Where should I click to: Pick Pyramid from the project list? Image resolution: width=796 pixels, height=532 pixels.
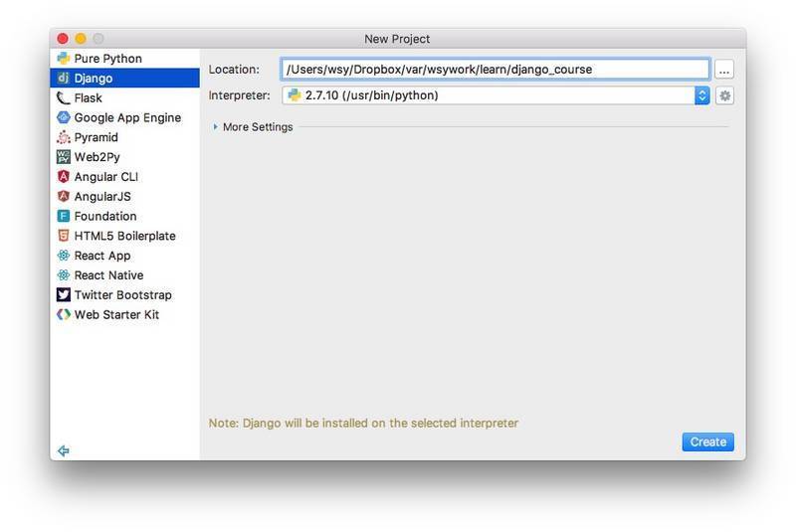(x=125, y=137)
